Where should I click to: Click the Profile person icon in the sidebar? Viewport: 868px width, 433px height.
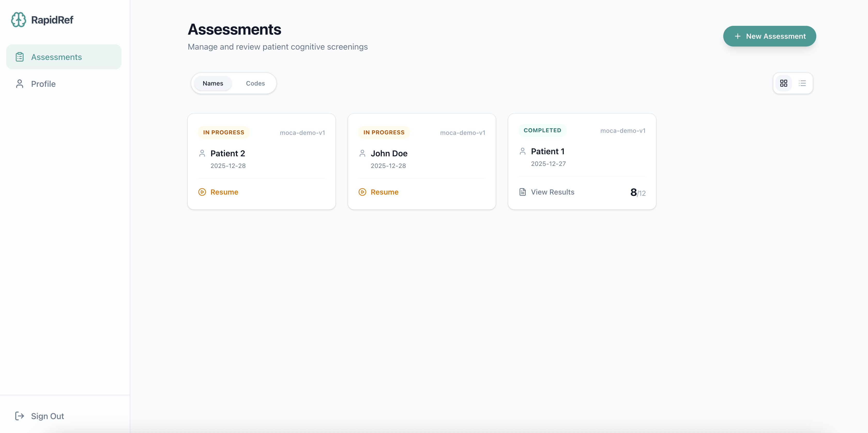(x=20, y=84)
